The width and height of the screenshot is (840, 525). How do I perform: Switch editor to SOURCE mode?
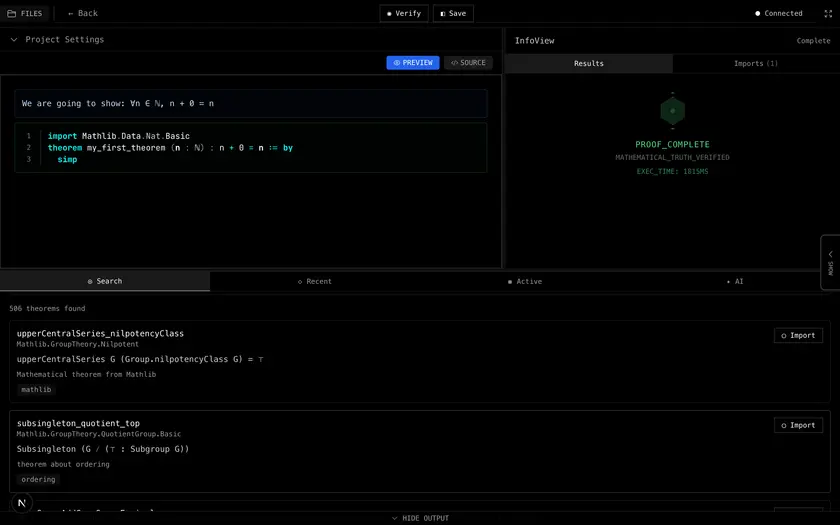[468, 62]
